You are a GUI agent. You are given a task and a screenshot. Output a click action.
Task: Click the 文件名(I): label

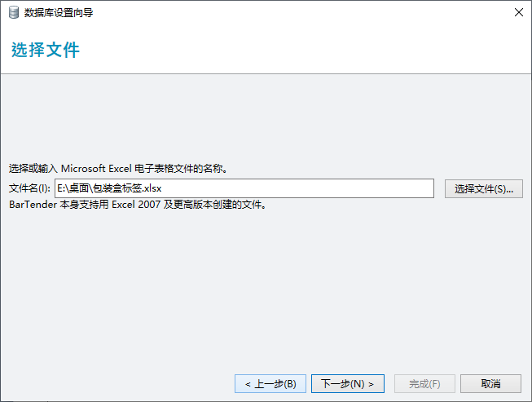point(29,188)
